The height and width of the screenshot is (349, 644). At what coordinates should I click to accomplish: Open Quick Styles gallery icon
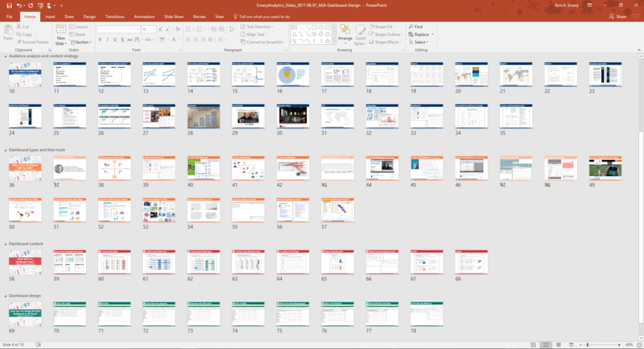tap(360, 30)
